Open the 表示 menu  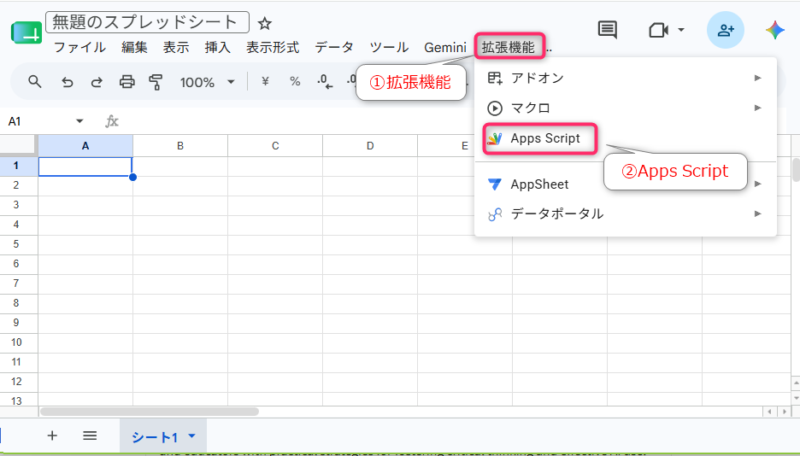coord(176,47)
